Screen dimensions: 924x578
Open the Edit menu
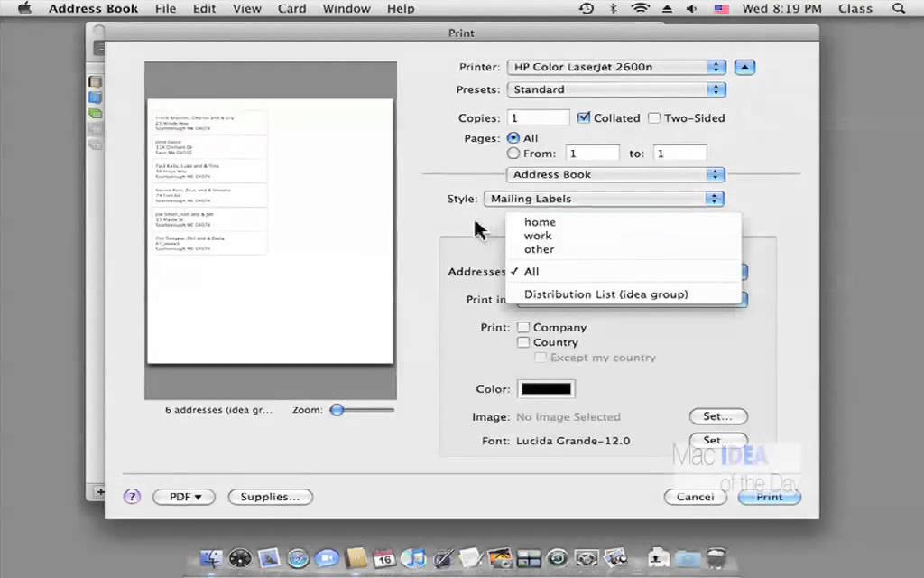coord(205,8)
